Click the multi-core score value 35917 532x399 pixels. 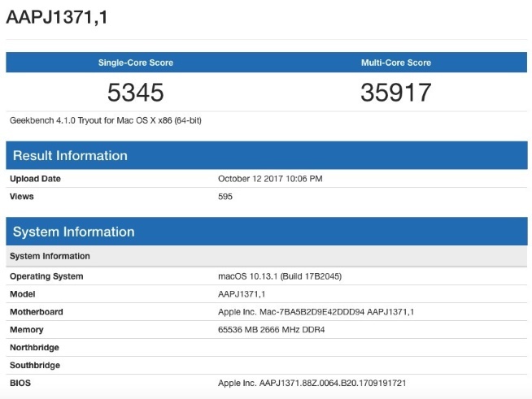[395, 93]
